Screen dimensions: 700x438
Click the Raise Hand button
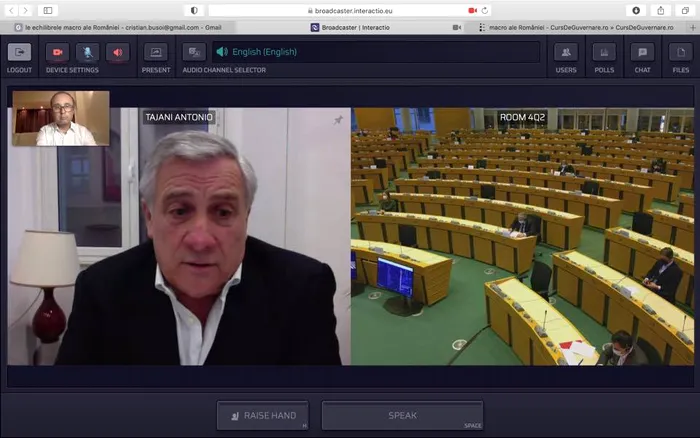point(262,415)
